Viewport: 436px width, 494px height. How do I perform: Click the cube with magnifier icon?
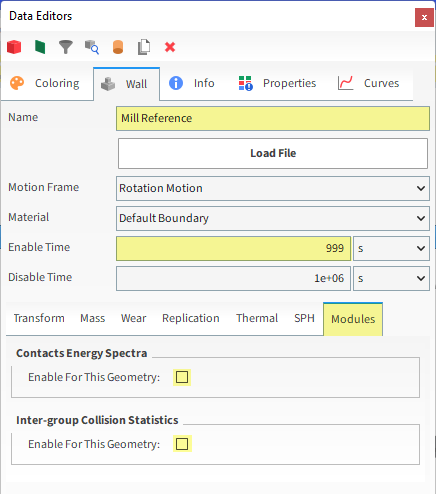92,47
